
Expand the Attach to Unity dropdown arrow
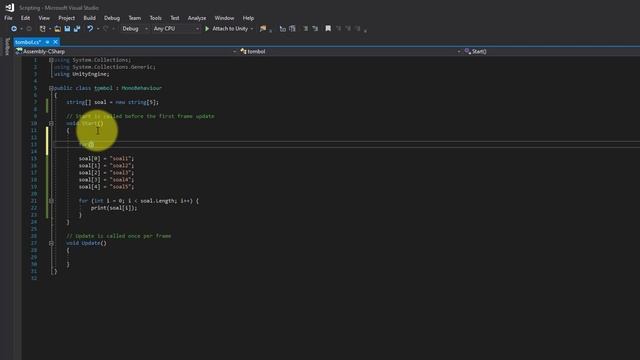[x=252, y=29]
